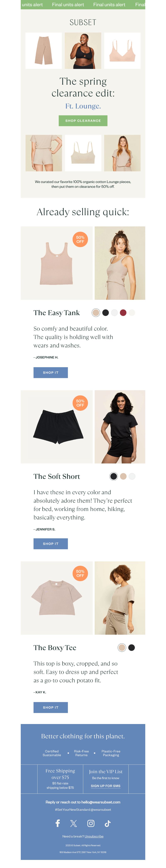Open the TikTok social icon
The height and width of the screenshot is (868, 166).
[x=108, y=824]
